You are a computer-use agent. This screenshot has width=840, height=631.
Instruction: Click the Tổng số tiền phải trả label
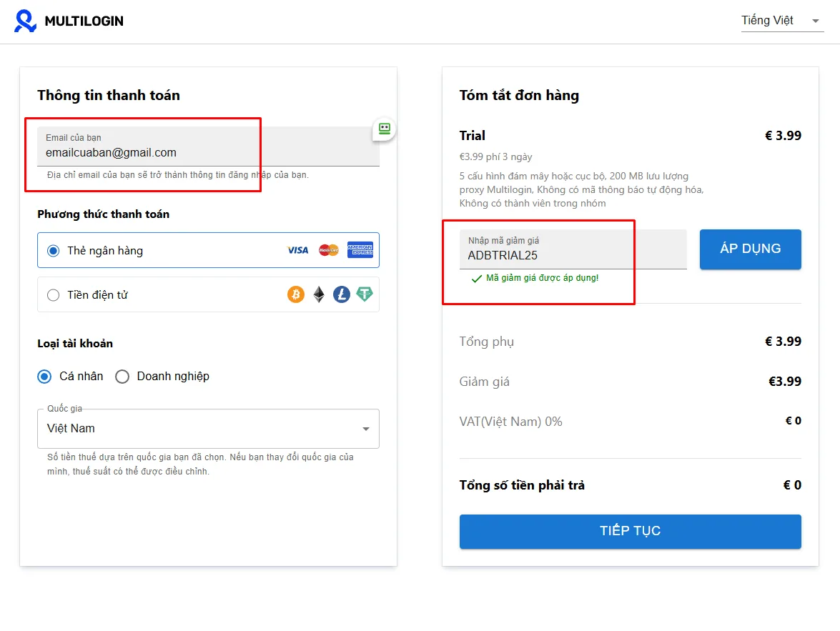tap(522, 485)
